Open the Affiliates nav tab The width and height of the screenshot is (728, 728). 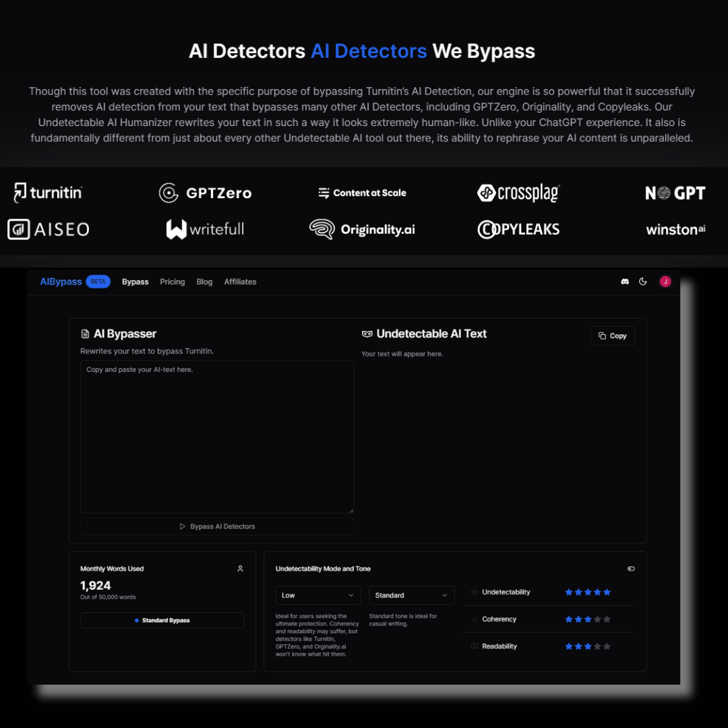240,282
